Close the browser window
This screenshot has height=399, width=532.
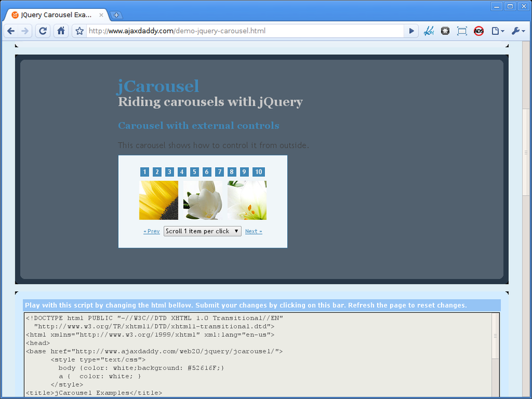524,6
